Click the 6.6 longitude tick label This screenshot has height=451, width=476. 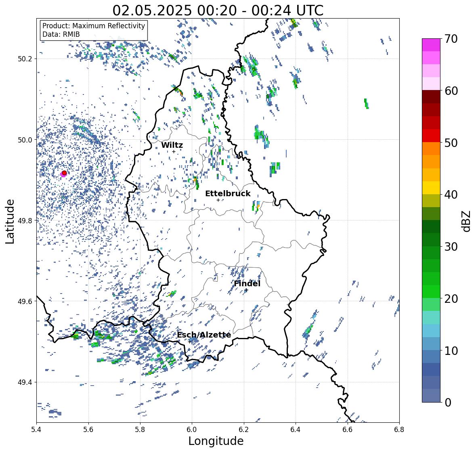coord(348,429)
